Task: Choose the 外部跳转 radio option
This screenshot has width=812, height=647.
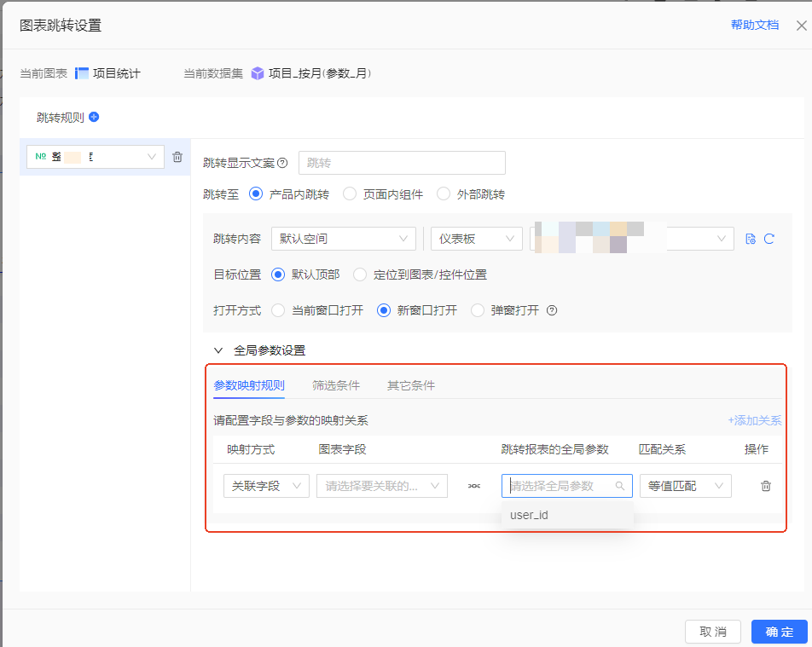Action: 444,194
